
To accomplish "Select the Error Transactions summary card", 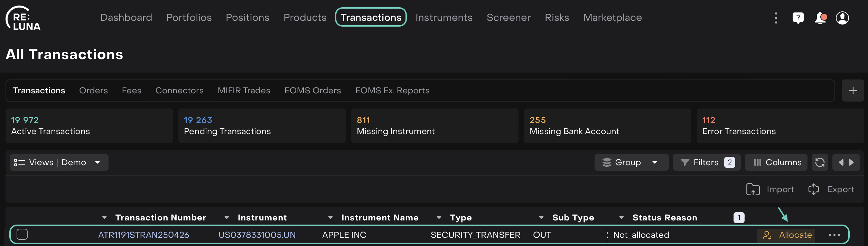I will pyautogui.click(x=780, y=126).
